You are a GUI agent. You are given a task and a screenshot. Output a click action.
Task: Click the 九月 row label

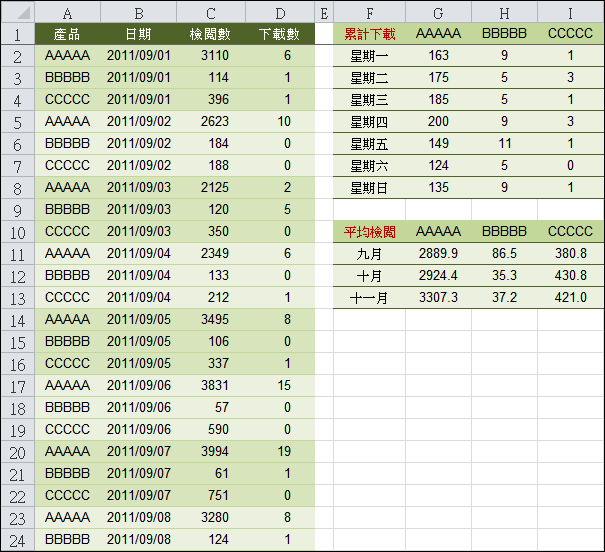pyautogui.click(x=370, y=253)
